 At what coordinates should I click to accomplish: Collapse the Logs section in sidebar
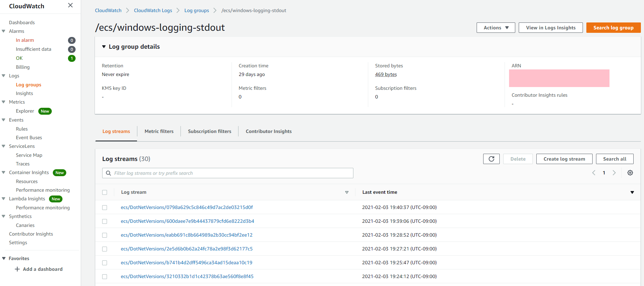click(3, 76)
